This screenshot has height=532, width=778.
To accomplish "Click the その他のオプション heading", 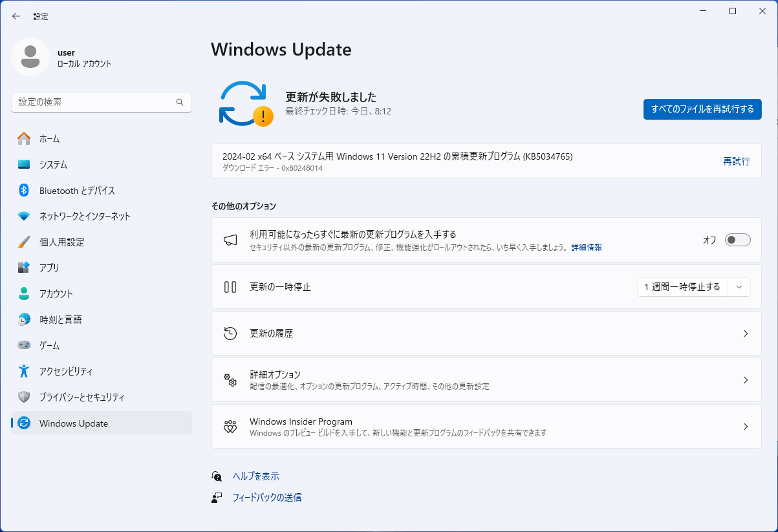I will 244,206.
